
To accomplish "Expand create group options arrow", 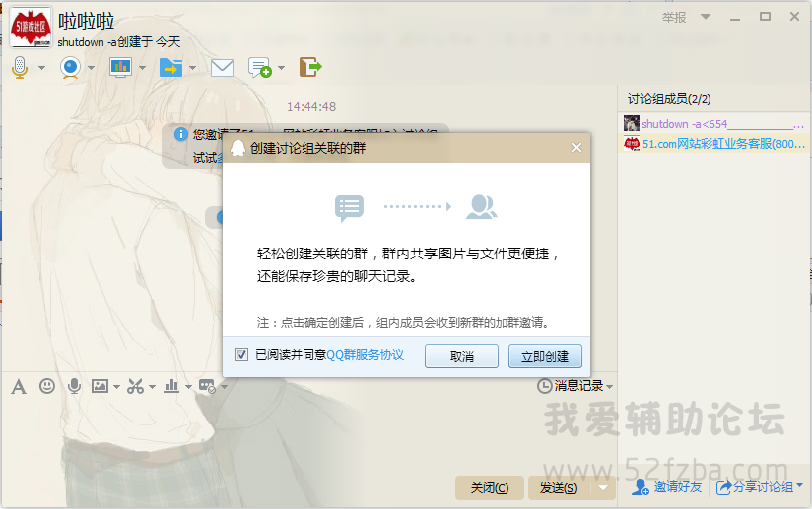I will pos(282,68).
